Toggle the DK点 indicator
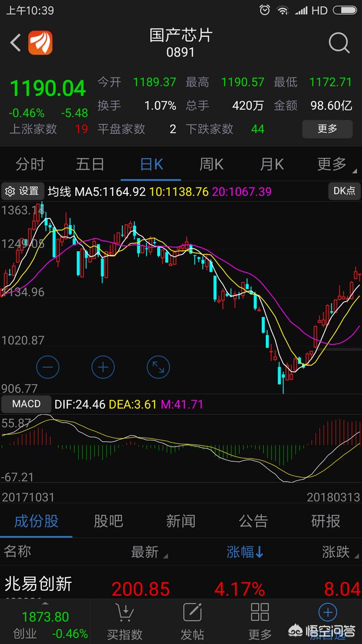 tap(344, 191)
